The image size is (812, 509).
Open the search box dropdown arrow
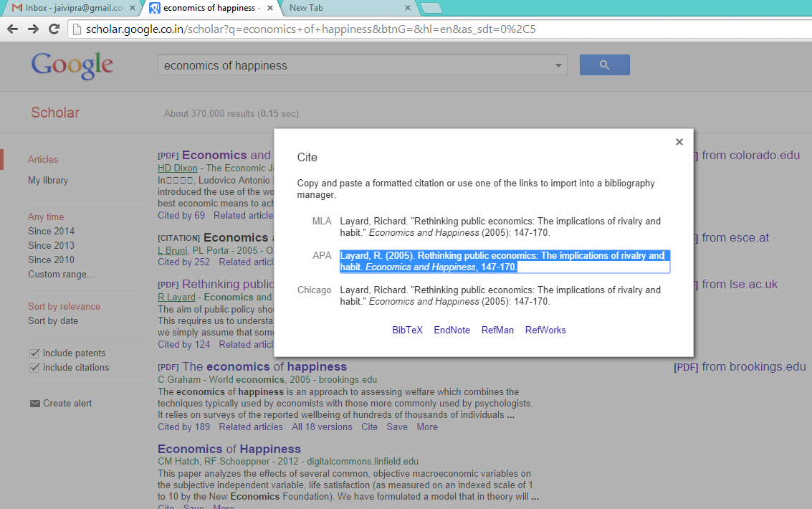(558, 65)
